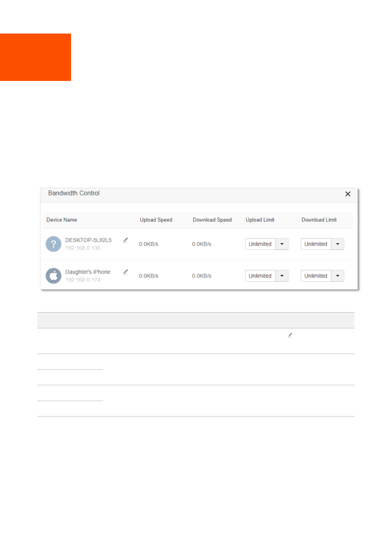This screenshot has height=554, width=392.
Task: Click the orange block at top left
Action: pos(36,57)
